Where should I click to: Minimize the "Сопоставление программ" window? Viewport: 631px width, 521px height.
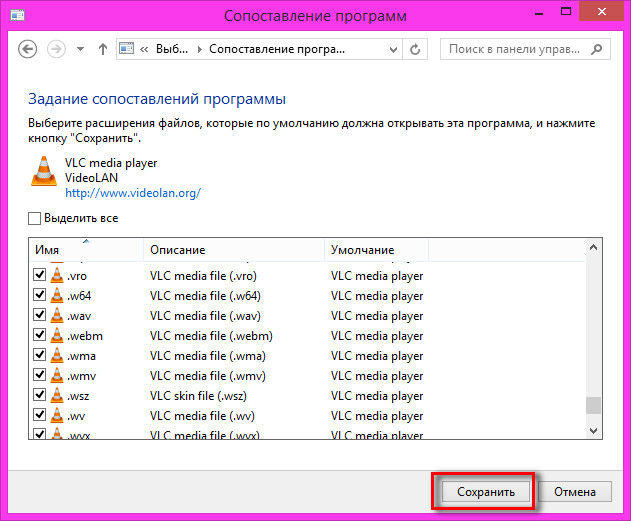tap(539, 13)
